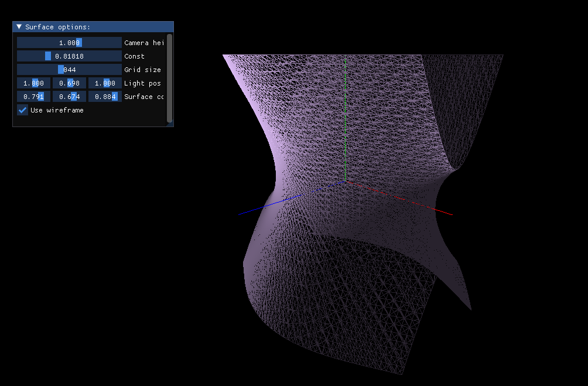
Task: Select third Light pos field 1.000
Action: click(105, 83)
